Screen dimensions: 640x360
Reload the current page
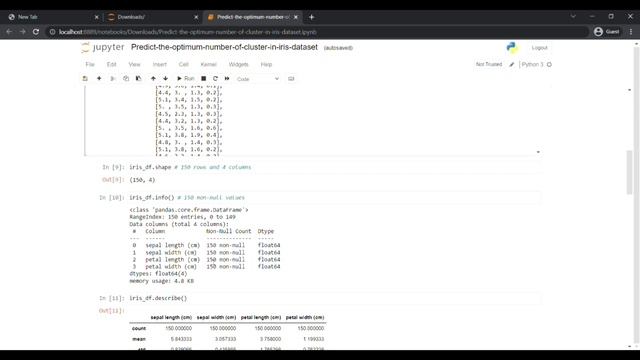pos(36,31)
